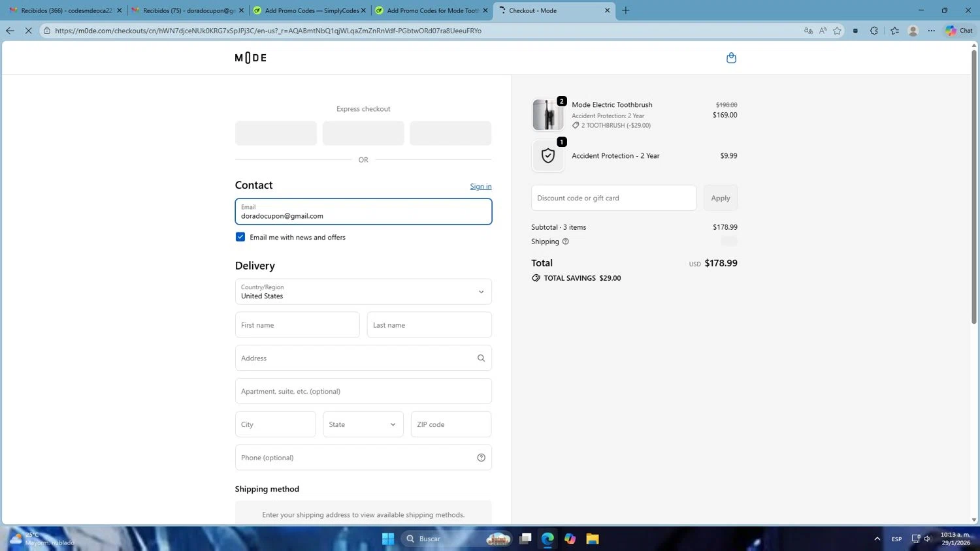Click the Discount code or gift card field
Viewport: 980px width, 551px height.
click(x=613, y=198)
